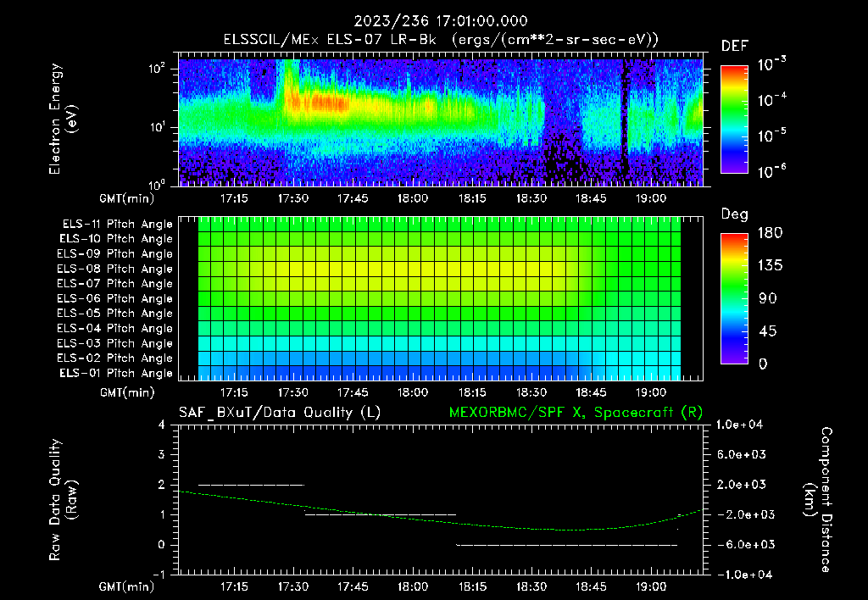Click 18:15 tick under bottom data quality panel
The width and height of the screenshot is (868, 600).
(471, 586)
